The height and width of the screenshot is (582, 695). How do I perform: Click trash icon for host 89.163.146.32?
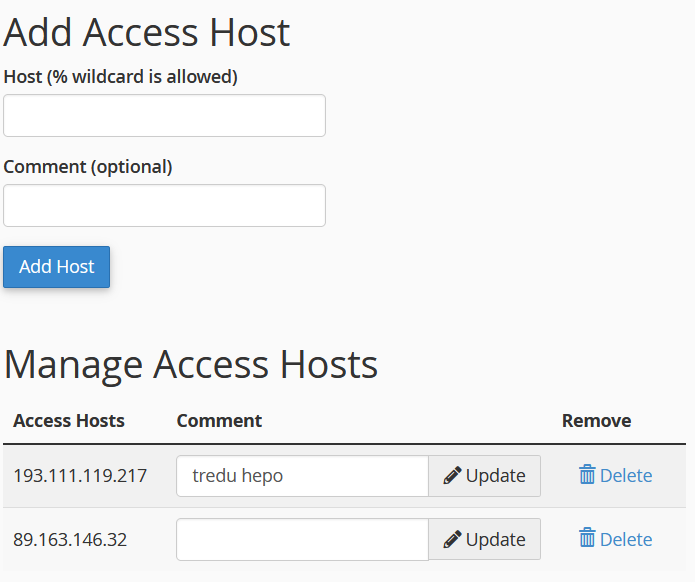point(587,539)
